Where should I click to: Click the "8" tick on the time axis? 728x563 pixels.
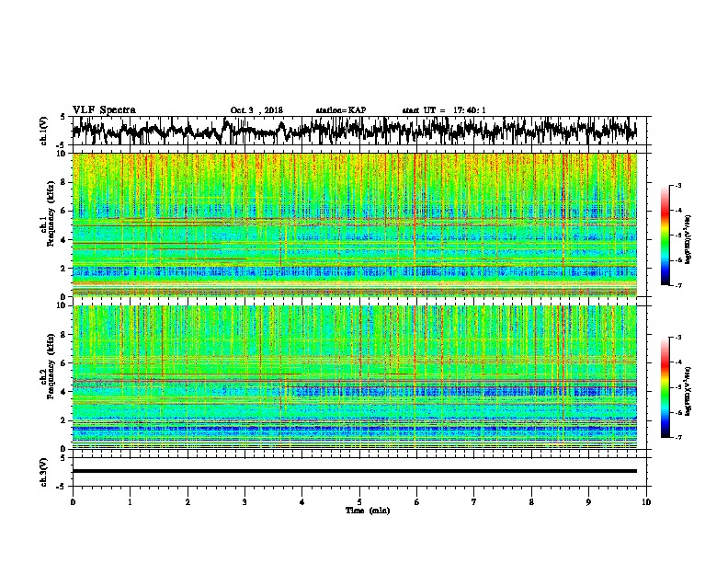pyautogui.click(x=531, y=502)
